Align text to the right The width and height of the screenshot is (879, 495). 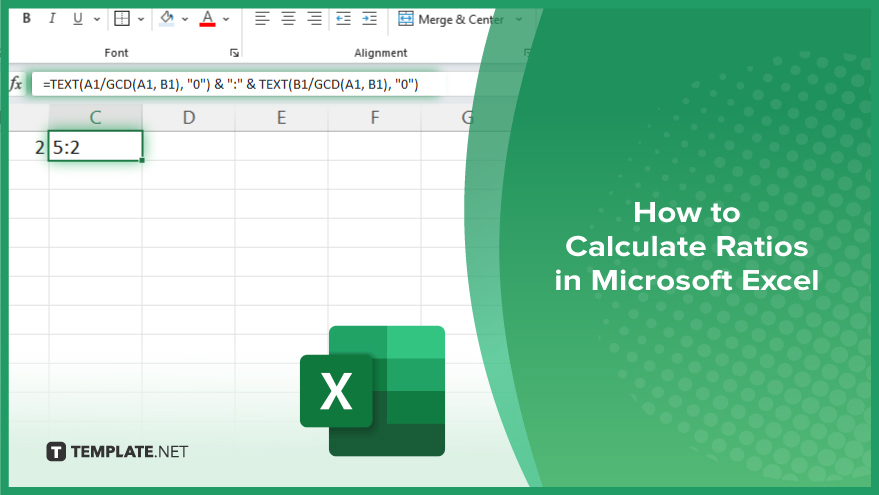point(314,18)
